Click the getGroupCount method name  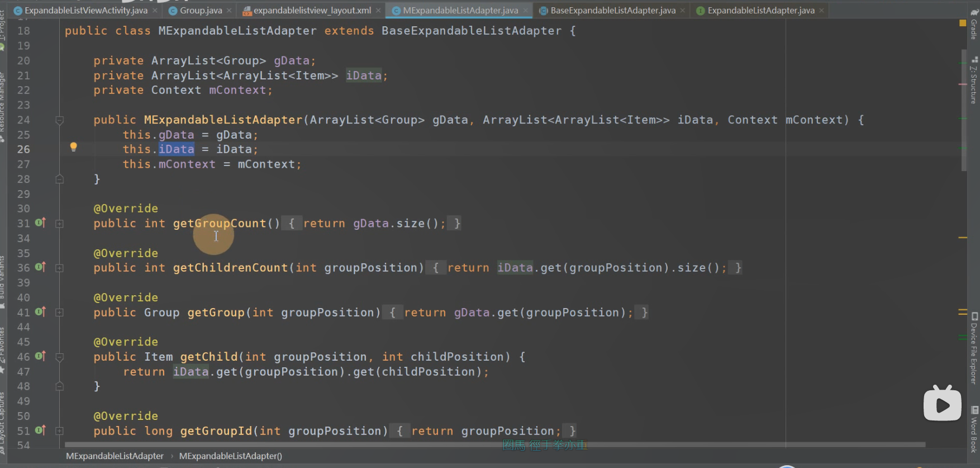click(220, 223)
